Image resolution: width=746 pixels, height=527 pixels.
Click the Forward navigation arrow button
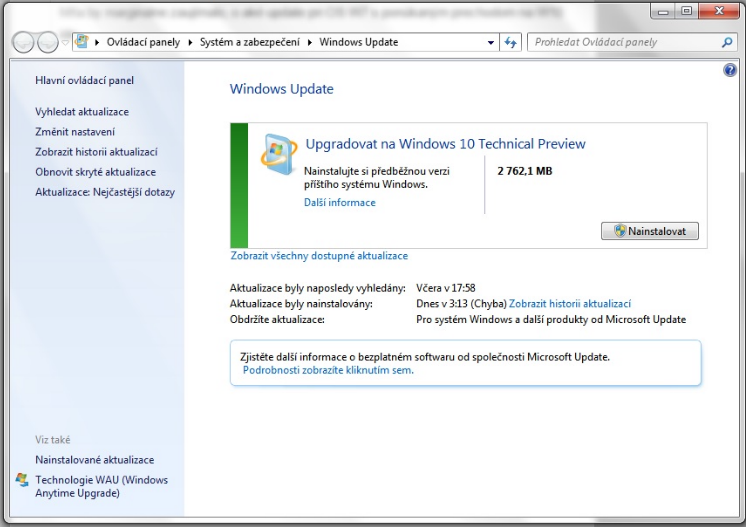click(48, 43)
